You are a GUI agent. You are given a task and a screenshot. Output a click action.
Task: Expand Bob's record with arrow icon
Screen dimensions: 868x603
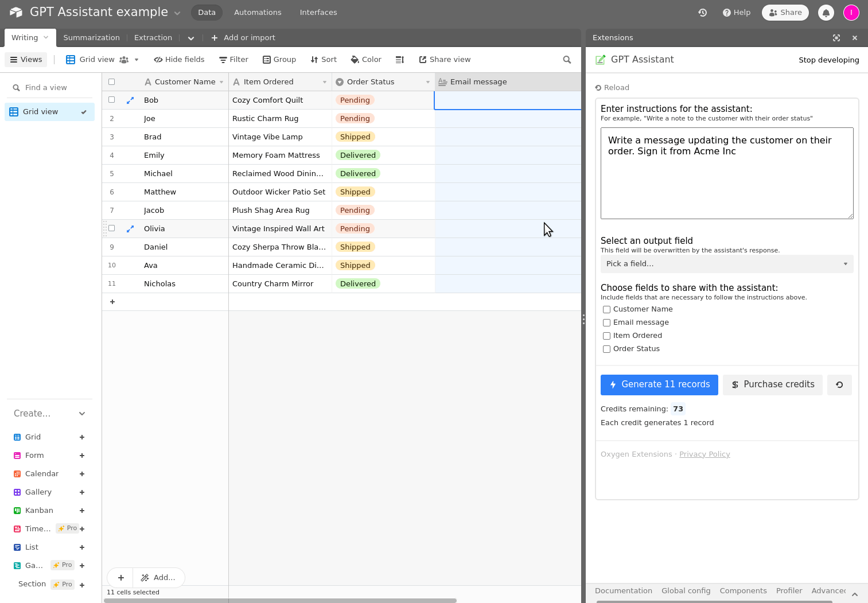tap(130, 100)
